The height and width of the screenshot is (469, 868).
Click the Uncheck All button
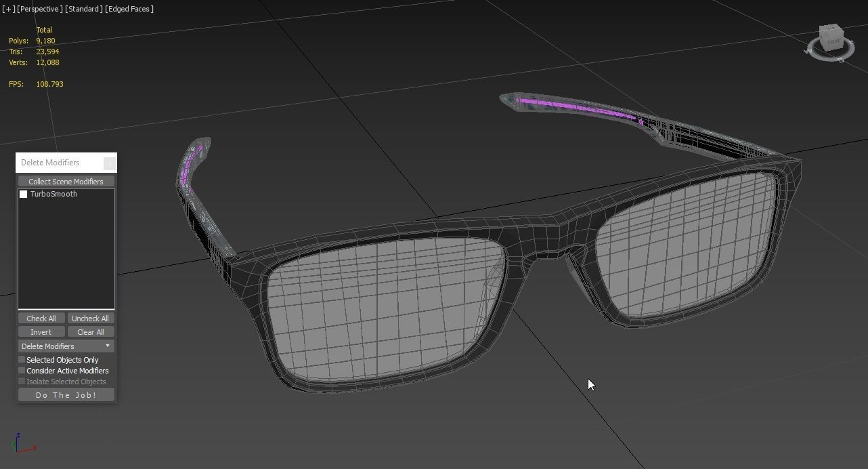[x=91, y=319]
